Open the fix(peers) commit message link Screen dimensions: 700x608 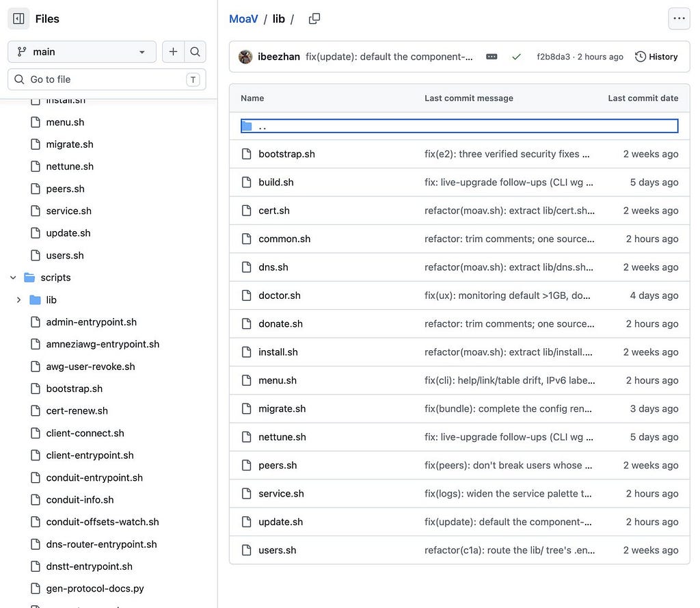click(x=508, y=466)
